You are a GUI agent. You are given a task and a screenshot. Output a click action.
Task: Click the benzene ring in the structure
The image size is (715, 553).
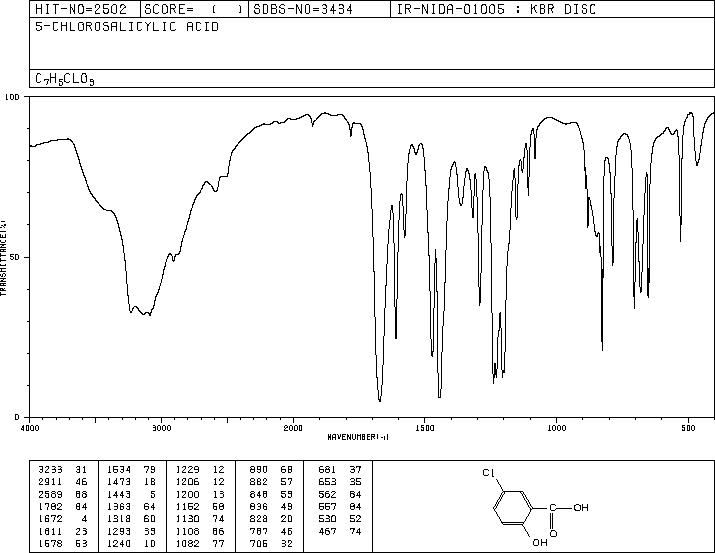coord(513,507)
